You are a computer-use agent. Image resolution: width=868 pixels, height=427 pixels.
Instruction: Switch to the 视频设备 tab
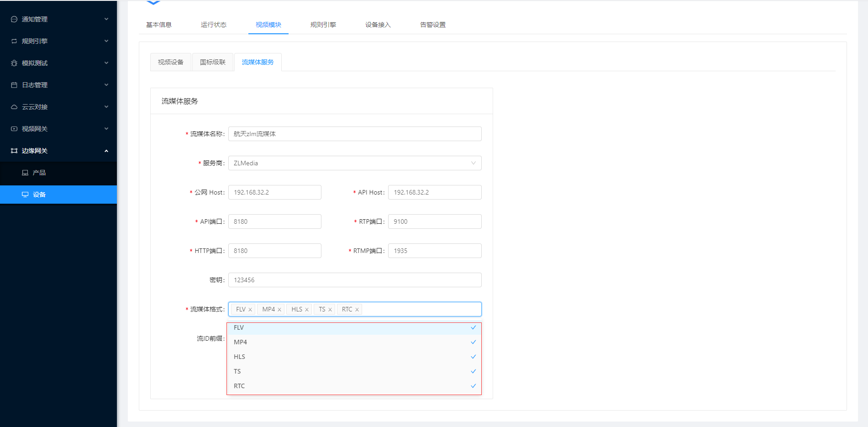click(171, 62)
